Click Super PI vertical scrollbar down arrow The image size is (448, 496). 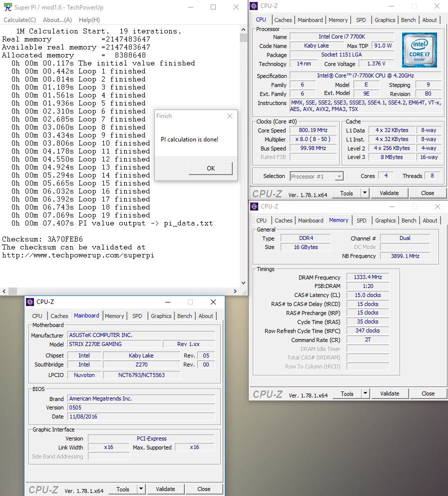click(x=243, y=283)
